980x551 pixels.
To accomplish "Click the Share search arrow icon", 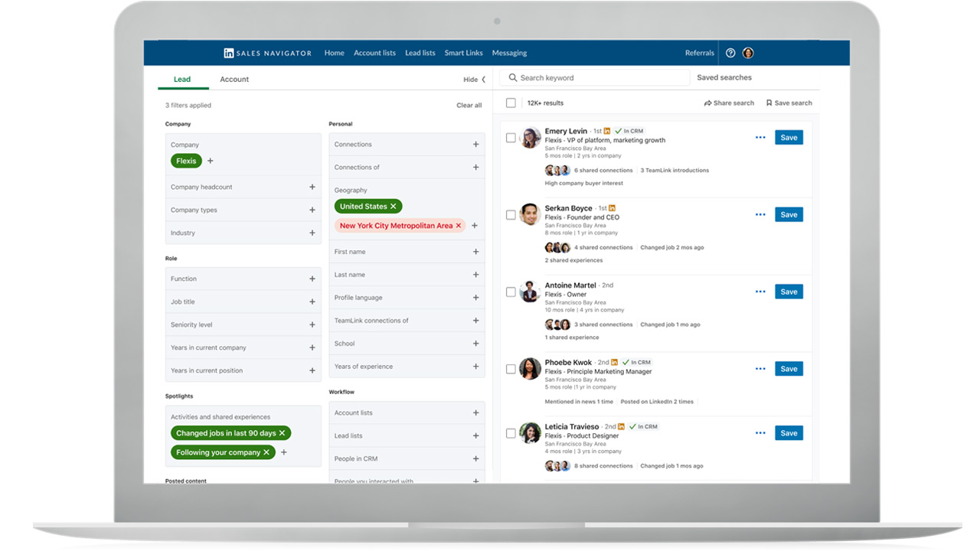I will coord(708,103).
